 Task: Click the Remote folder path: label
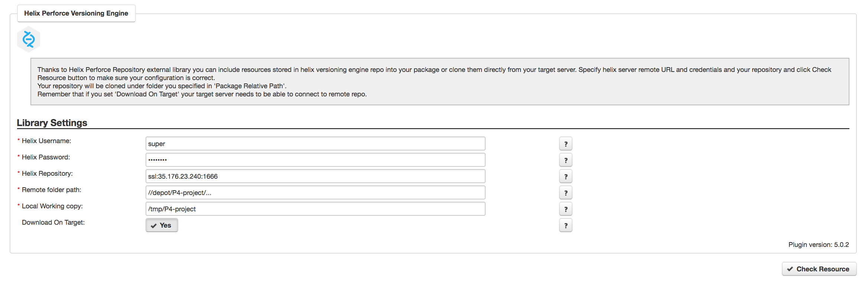(x=51, y=190)
